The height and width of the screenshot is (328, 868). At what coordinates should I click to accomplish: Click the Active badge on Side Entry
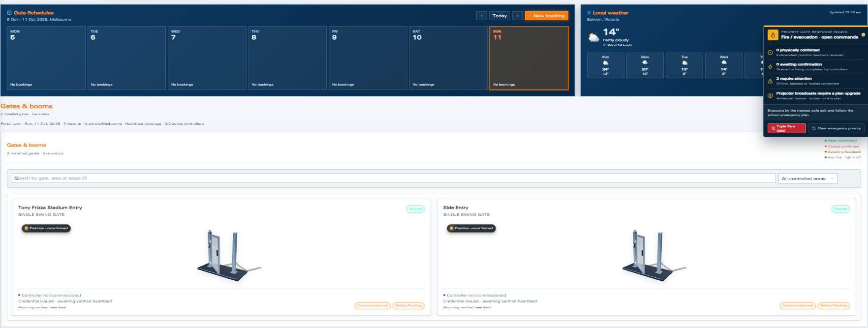[840, 209]
